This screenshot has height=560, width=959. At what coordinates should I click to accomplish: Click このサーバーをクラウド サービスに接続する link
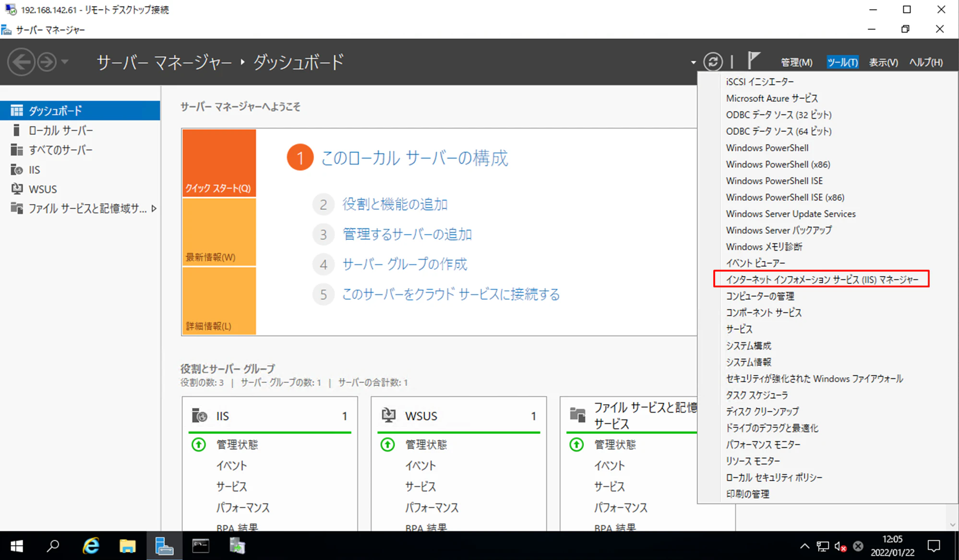(451, 294)
